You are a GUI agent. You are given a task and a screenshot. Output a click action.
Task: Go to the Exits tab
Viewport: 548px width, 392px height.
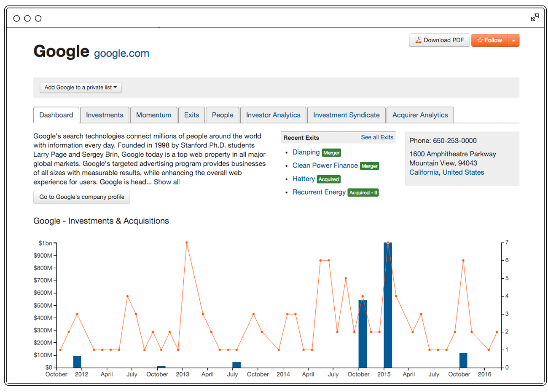[191, 115]
